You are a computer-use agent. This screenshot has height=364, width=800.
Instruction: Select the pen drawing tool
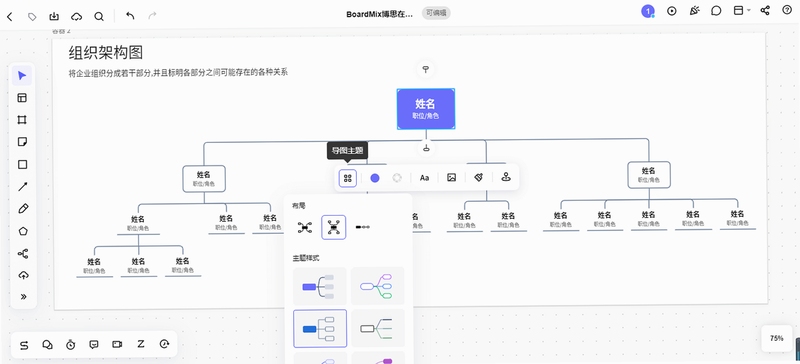coord(22,208)
